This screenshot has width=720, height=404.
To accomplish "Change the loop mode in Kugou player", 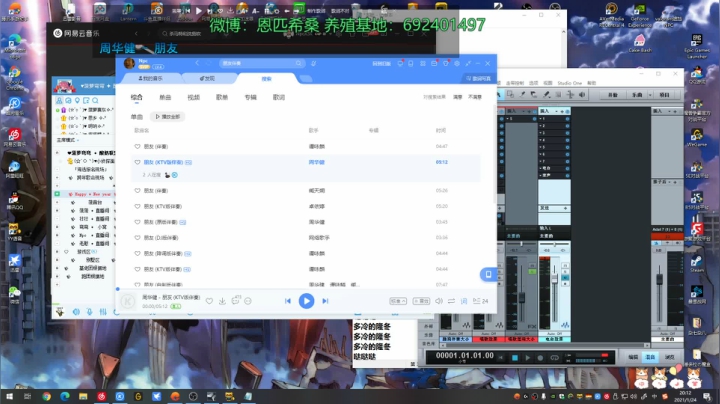I will click(x=451, y=301).
